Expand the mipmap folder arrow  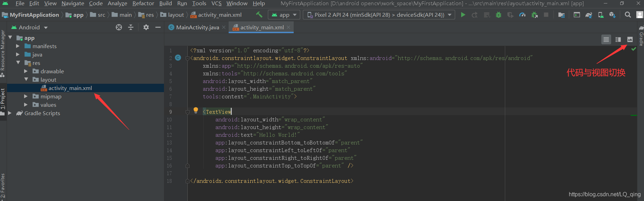pos(26,96)
